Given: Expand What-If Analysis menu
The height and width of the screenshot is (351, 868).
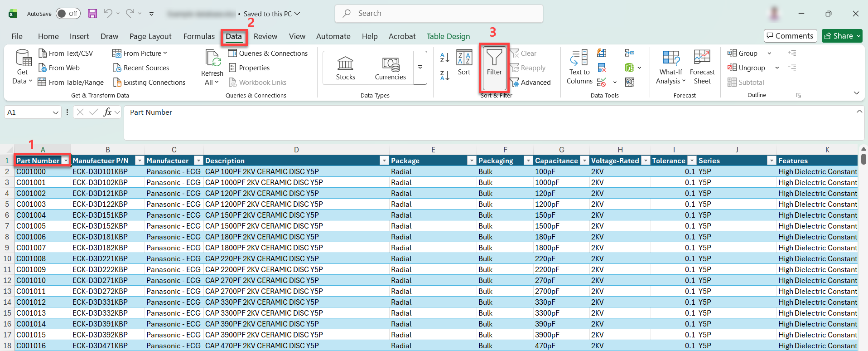Looking at the screenshot, I should [x=670, y=67].
